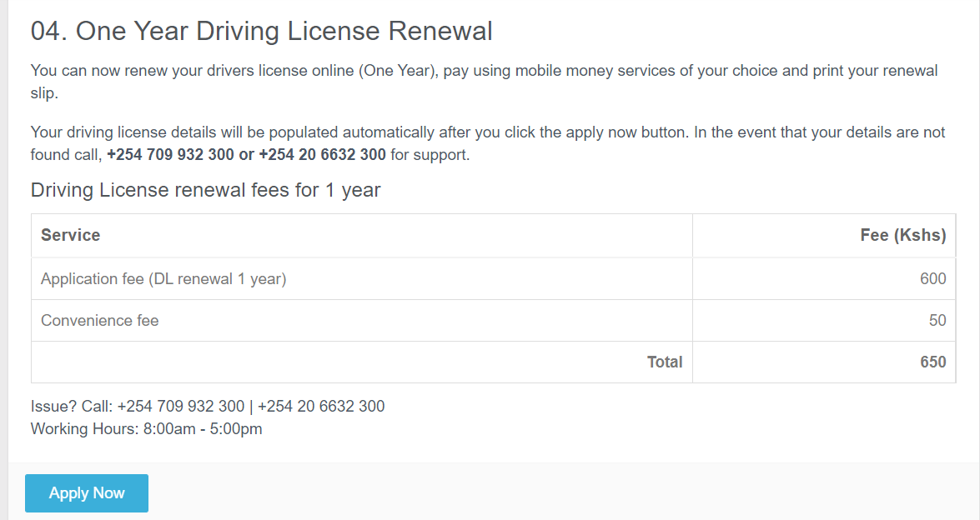Click +254 709 932 300 in the Issue line
The width and height of the screenshot is (980, 520).
pyautogui.click(x=181, y=407)
